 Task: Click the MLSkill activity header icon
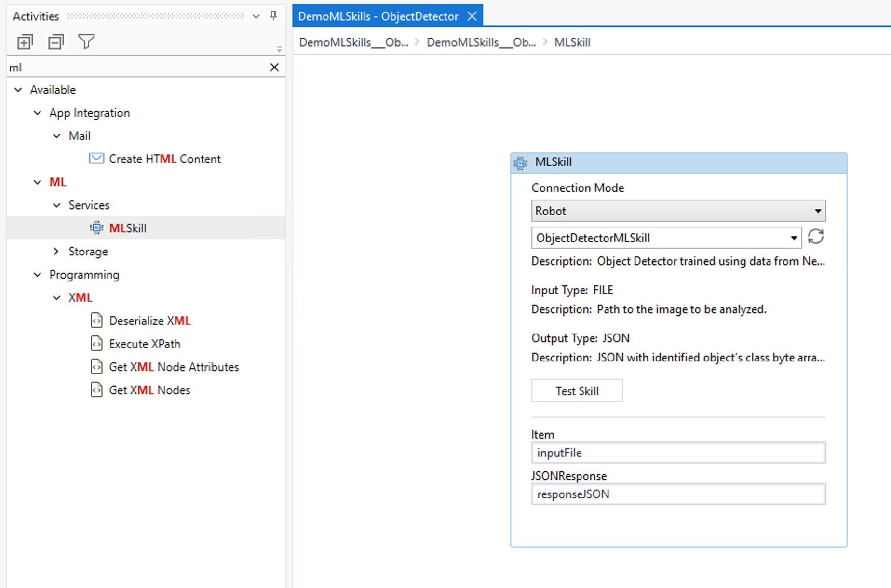point(520,162)
